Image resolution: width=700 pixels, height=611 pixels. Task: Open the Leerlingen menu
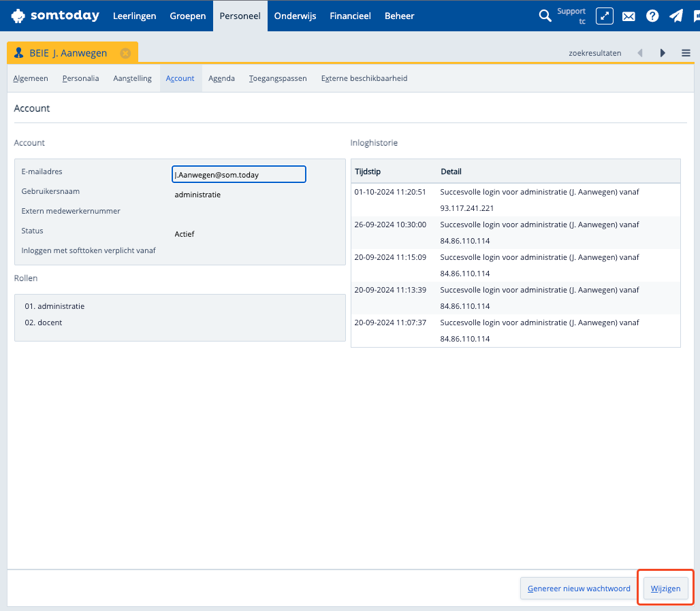[134, 16]
